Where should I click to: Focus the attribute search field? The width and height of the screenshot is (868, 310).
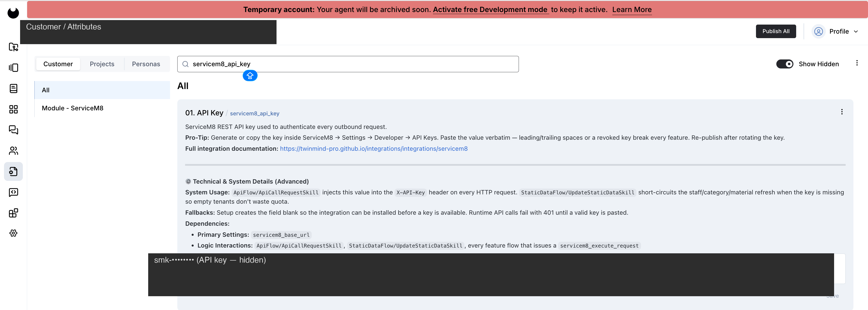(x=348, y=64)
